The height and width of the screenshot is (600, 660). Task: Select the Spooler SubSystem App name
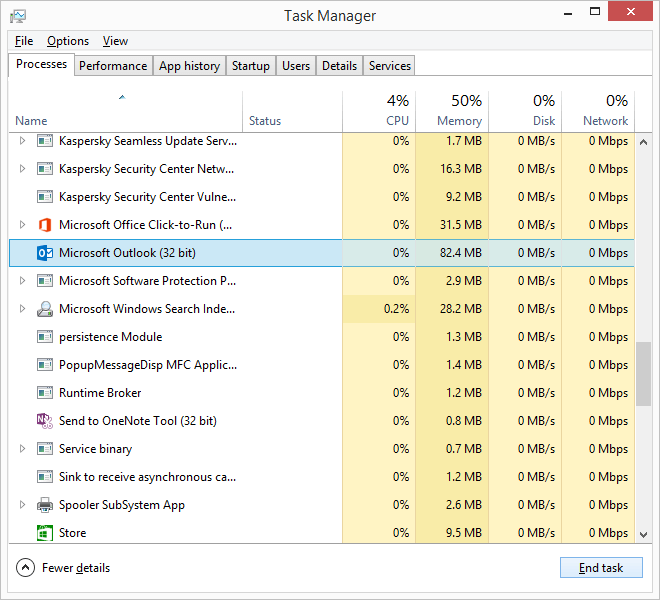point(122,505)
